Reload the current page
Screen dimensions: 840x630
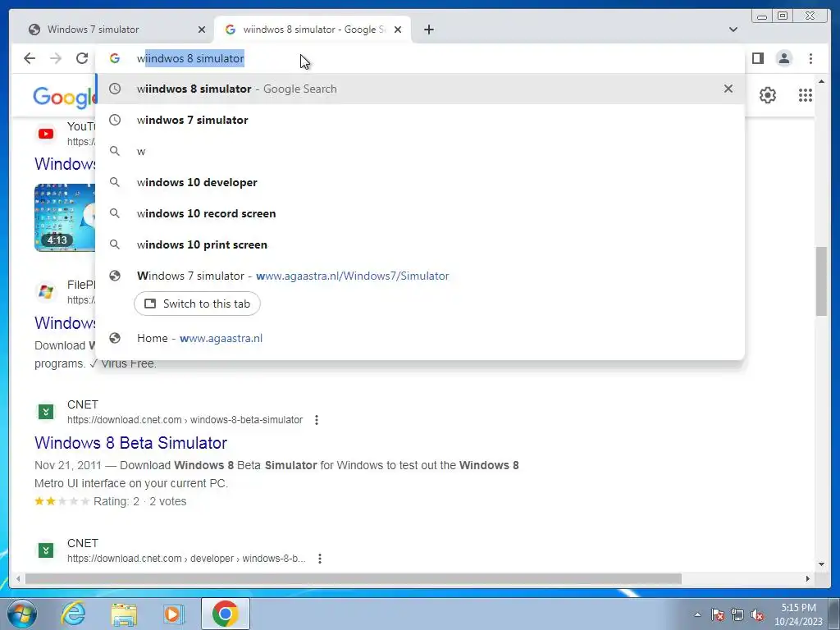[x=81, y=58]
